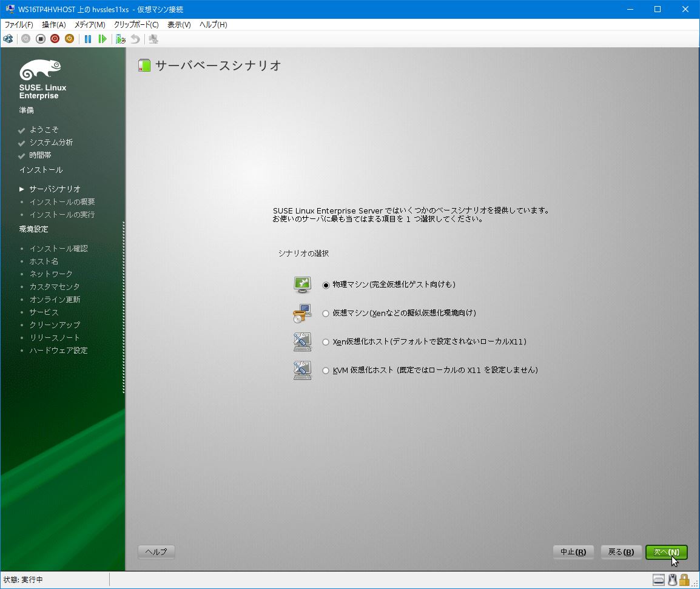Image resolution: width=700 pixels, height=589 pixels.
Task: Click the シナリオの選択 group label
Action: [303, 254]
